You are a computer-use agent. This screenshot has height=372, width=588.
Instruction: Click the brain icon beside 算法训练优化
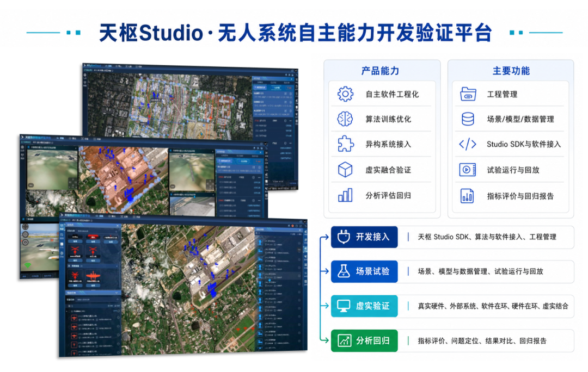[345, 119]
